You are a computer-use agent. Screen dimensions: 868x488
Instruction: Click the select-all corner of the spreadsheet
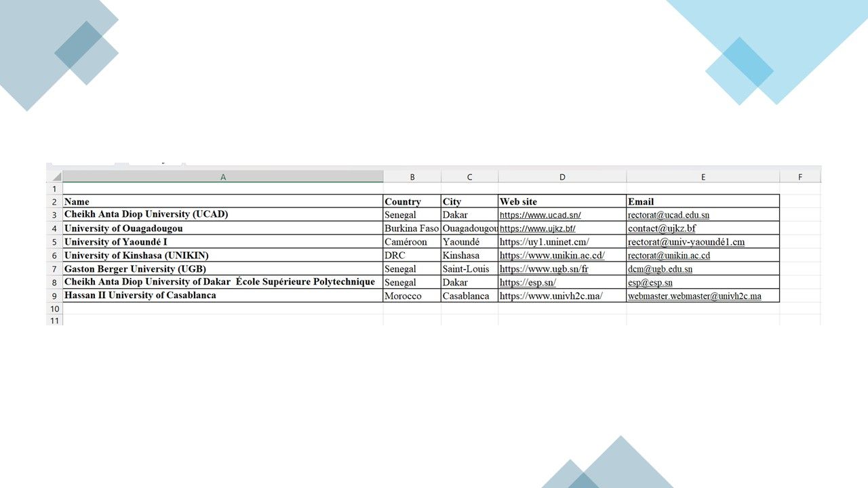(x=54, y=177)
